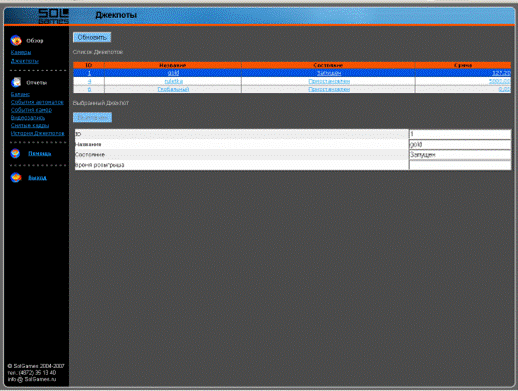Click the 0.00 sum in Глобальный row
Viewport: 518px width, 391px height.
[x=505, y=89]
